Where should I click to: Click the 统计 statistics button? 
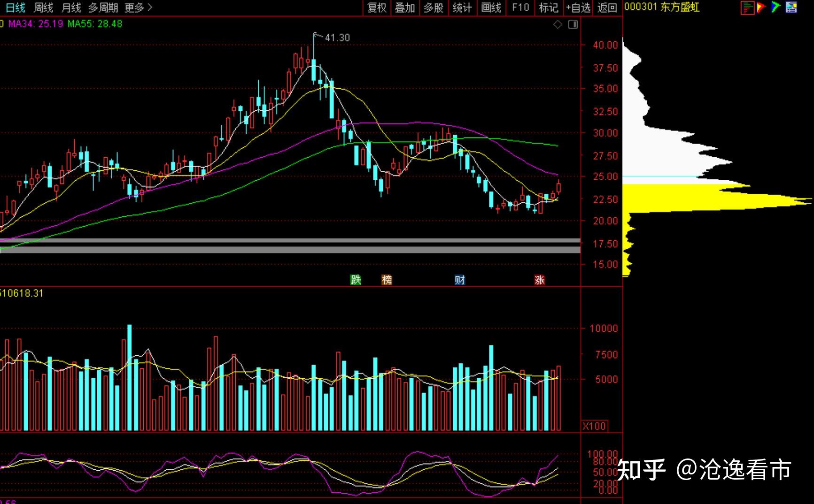462,8
